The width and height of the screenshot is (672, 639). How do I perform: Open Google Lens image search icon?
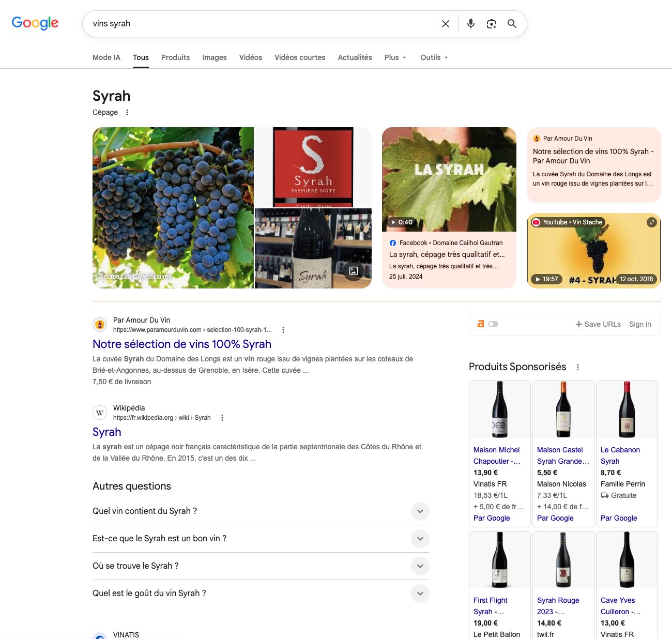click(492, 24)
